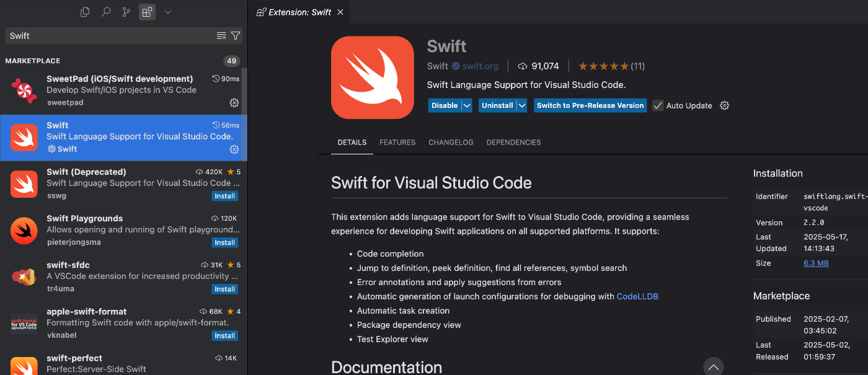Toggle the Auto Update checkbox

pos(658,105)
